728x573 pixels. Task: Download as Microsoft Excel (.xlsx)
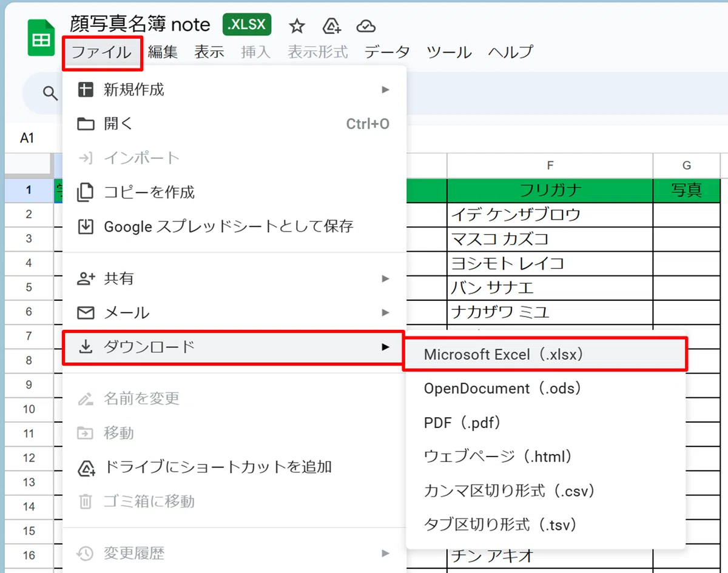click(x=545, y=354)
